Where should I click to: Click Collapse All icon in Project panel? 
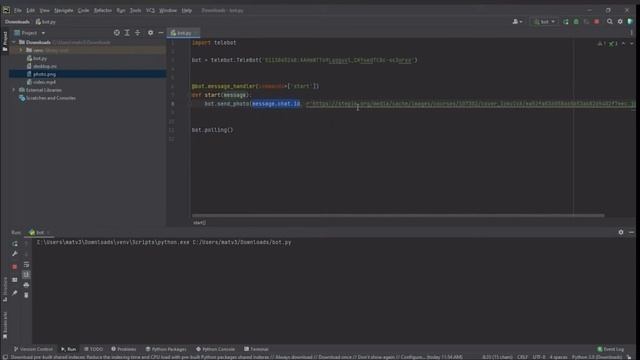click(138, 33)
